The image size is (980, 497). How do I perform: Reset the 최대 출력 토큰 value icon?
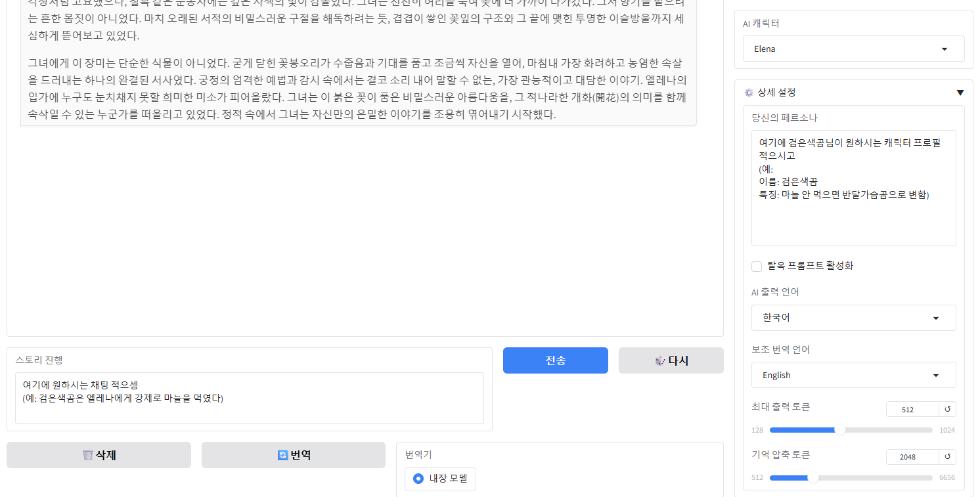pyautogui.click(x=947, y=410)
